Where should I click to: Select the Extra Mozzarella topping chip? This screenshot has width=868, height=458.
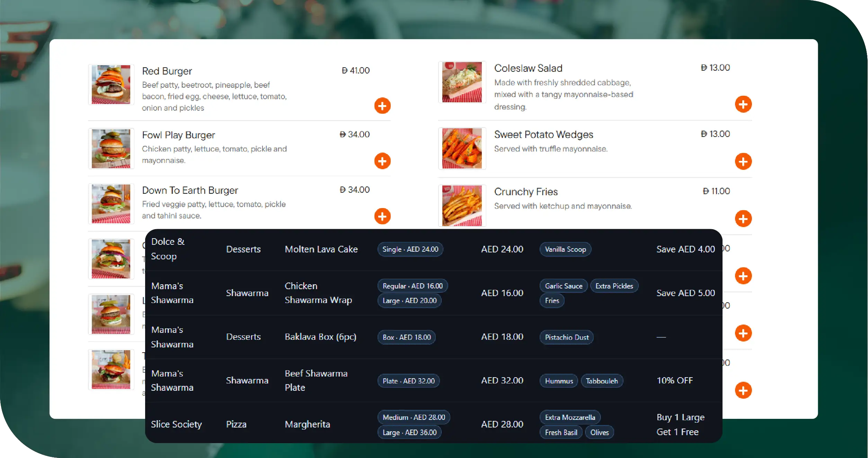point(570,417)
